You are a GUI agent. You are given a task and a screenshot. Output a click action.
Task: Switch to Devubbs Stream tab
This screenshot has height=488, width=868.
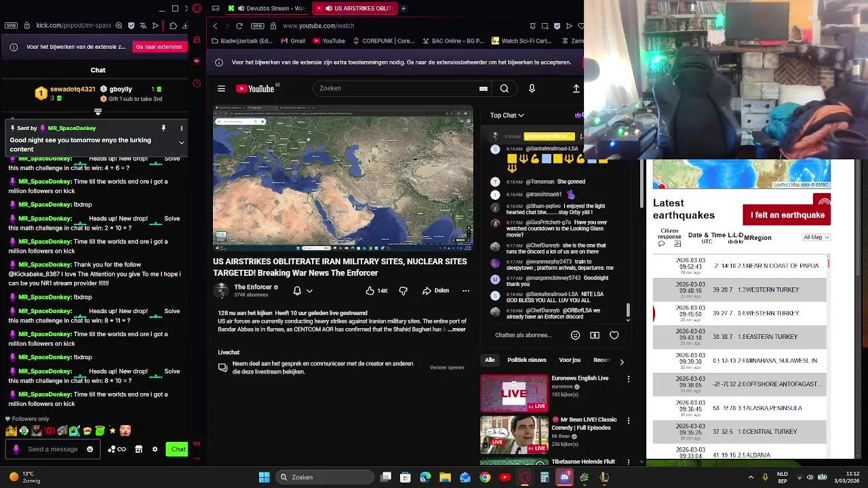pos(266,8)
